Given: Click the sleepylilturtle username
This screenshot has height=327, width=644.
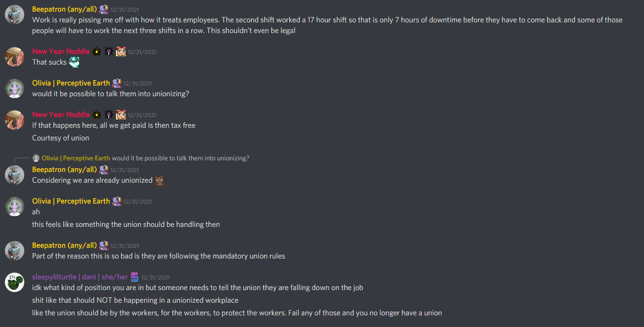Looking at the screenshot, I should 80,277.
